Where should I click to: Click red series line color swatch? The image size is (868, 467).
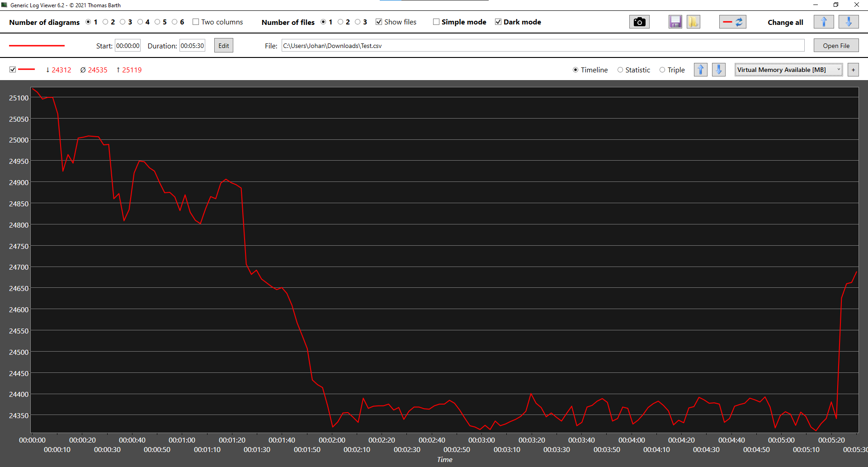click(27, 69)
